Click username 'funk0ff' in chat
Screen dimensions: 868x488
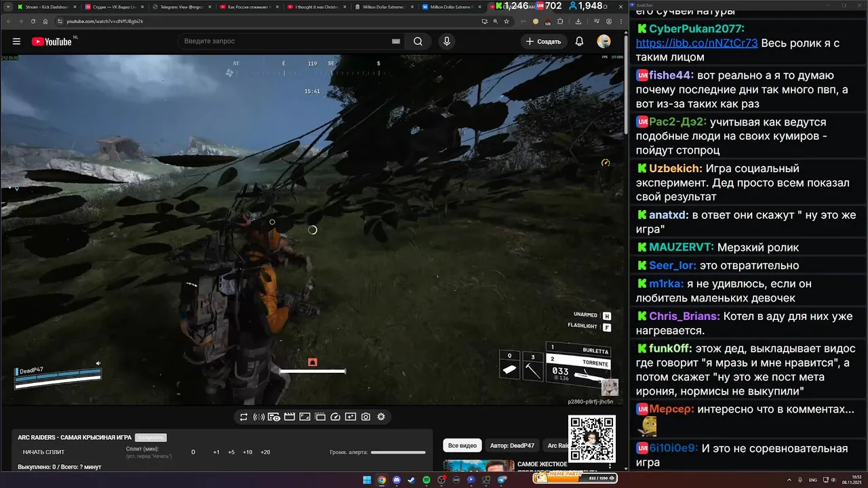[671, 348]
